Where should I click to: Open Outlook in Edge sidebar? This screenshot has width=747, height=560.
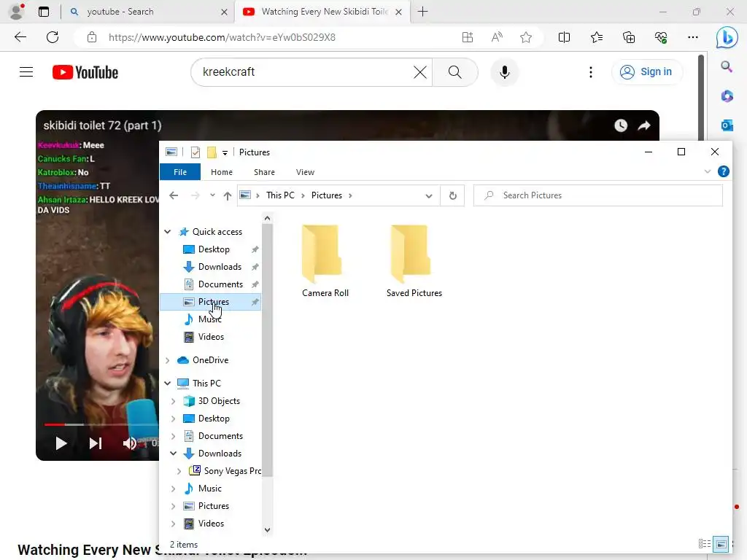[x=727, y=125]
